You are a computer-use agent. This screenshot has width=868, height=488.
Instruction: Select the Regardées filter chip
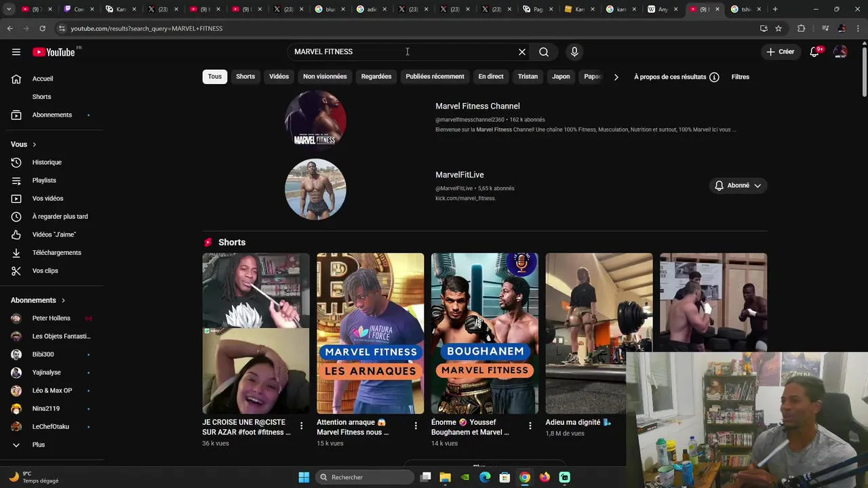pyautogui.click(x=376, y=77)
